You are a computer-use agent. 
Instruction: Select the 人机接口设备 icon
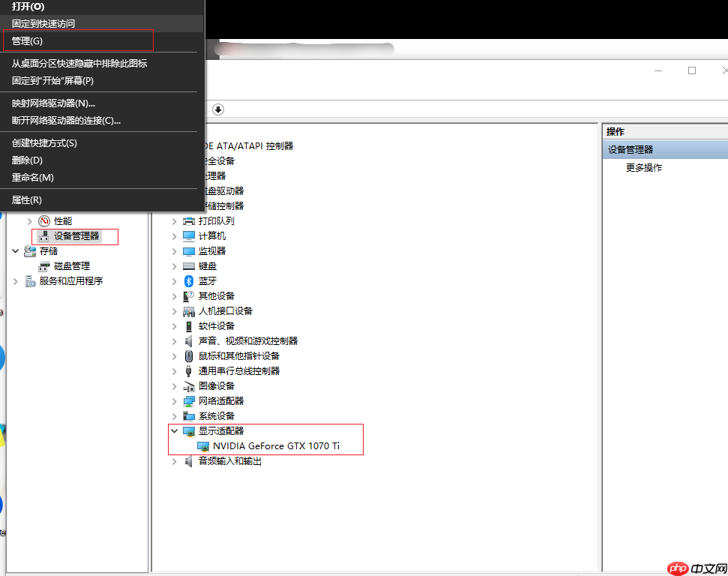coord(187,310)
